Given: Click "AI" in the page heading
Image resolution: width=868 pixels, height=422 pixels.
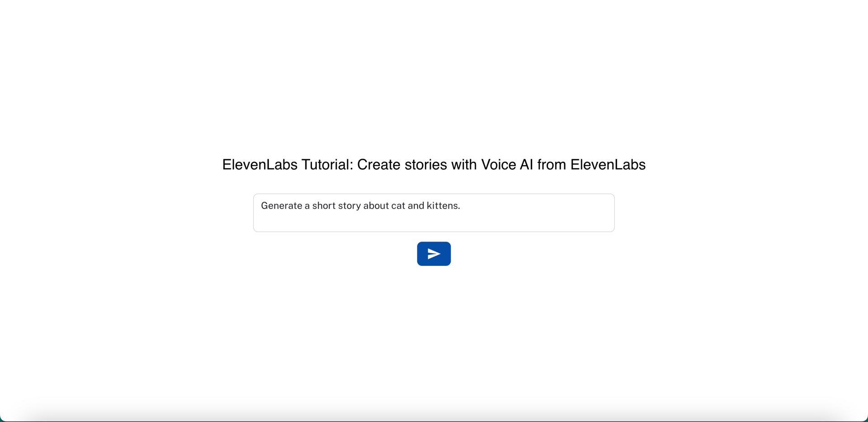Looking at the screenshot, I should coord(526,165).
